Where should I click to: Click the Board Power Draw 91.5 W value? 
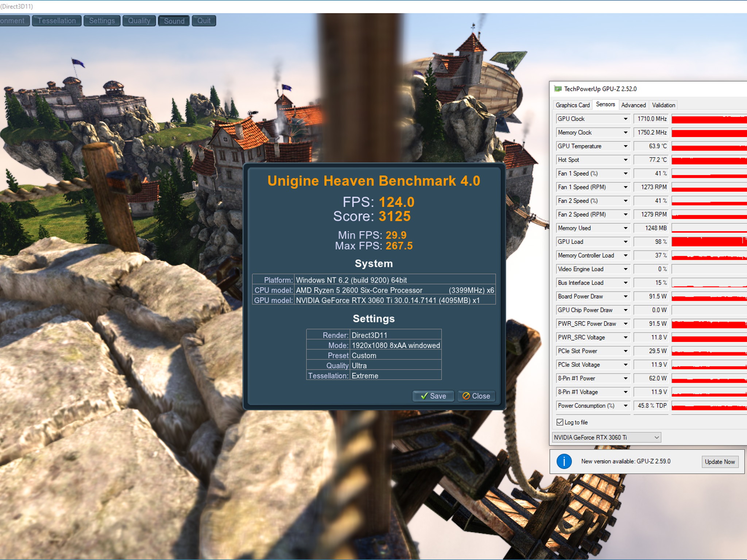(x=651, y=296)
